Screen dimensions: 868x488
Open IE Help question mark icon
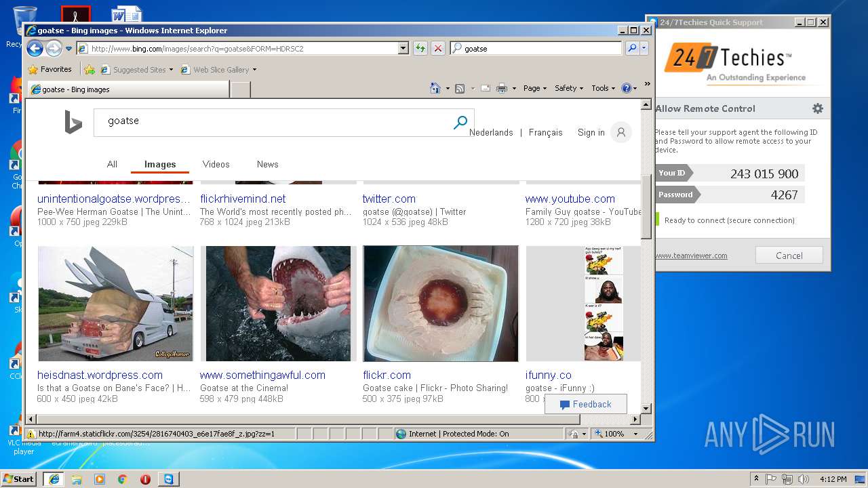pyautogui.click(x=626, y=88)
